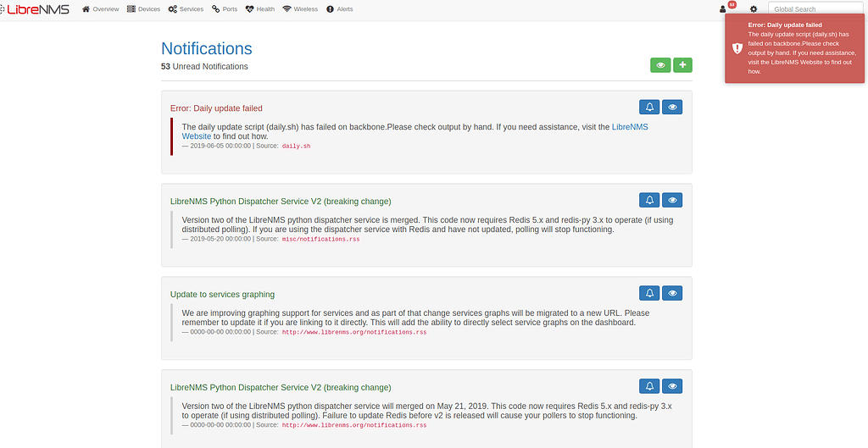This screenshot has height=448, width=868.
Task: Open the Wireless menu
Action: 300,8
